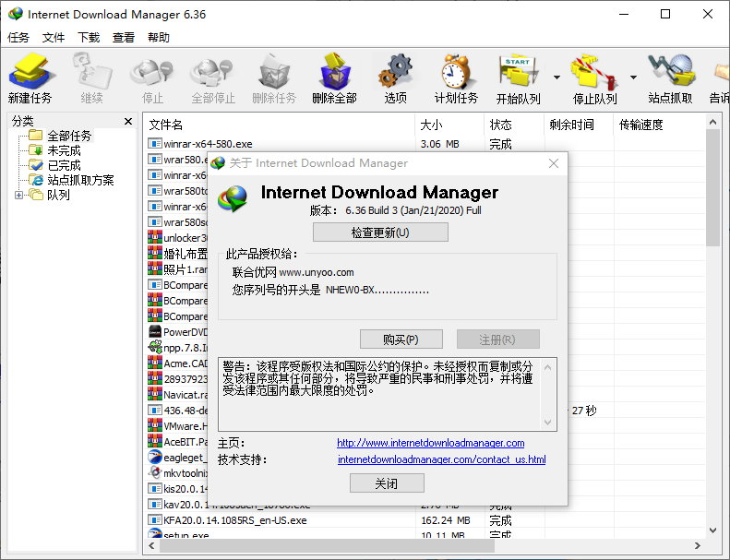Select 全部任务 in the category tree

click(x=69, y=136)
